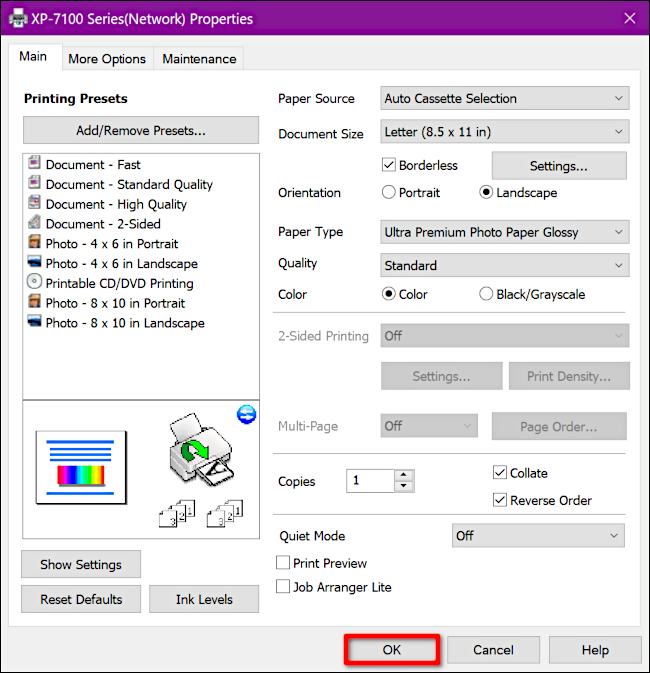Select "Photo - 8 x 10 in Landscape" text
650x673 pixels.
click(125, 323)
